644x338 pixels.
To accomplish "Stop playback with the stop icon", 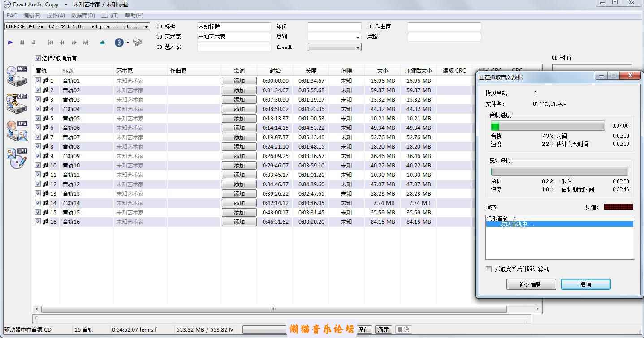I will 34,43.
